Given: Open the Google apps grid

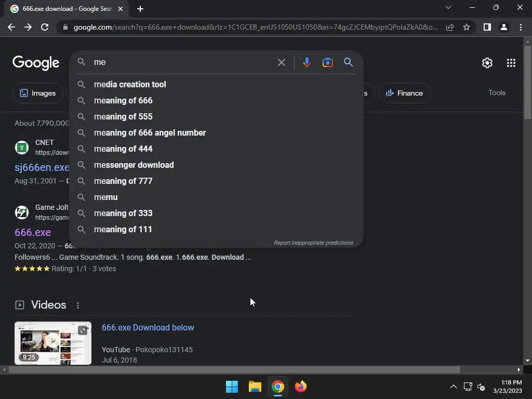Looking at the screenshot, I should (x=511, y=63).
